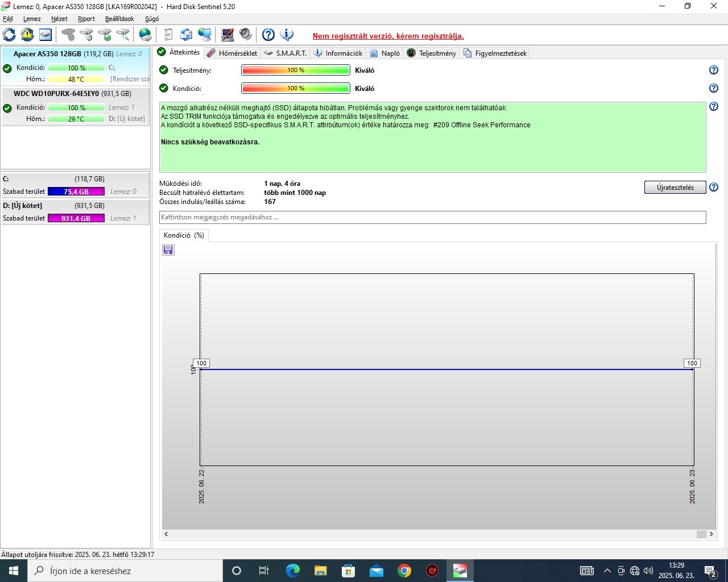Click the globe and disk toolbar icon

tap(146, 35)
